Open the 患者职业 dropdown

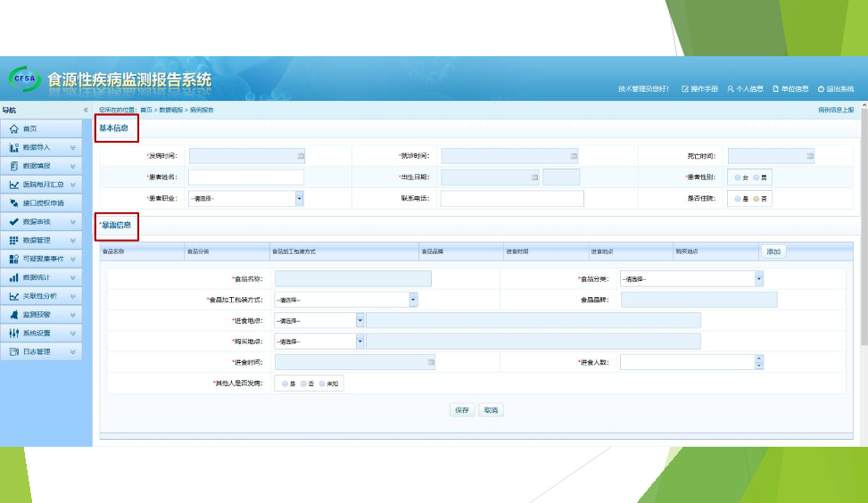pos(299,199)
